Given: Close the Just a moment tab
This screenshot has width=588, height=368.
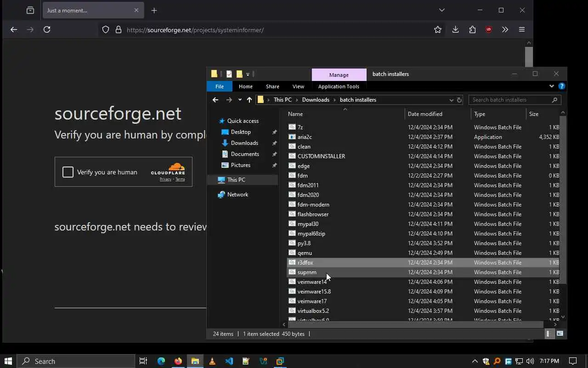Looking at the screenshot, I should click(x=136, y=10).
